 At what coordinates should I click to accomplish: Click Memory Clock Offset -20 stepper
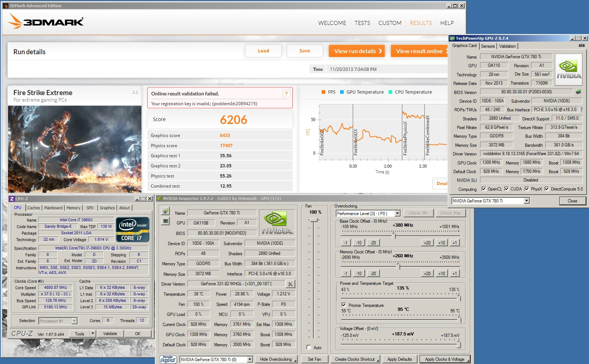[x=373, y=273]
